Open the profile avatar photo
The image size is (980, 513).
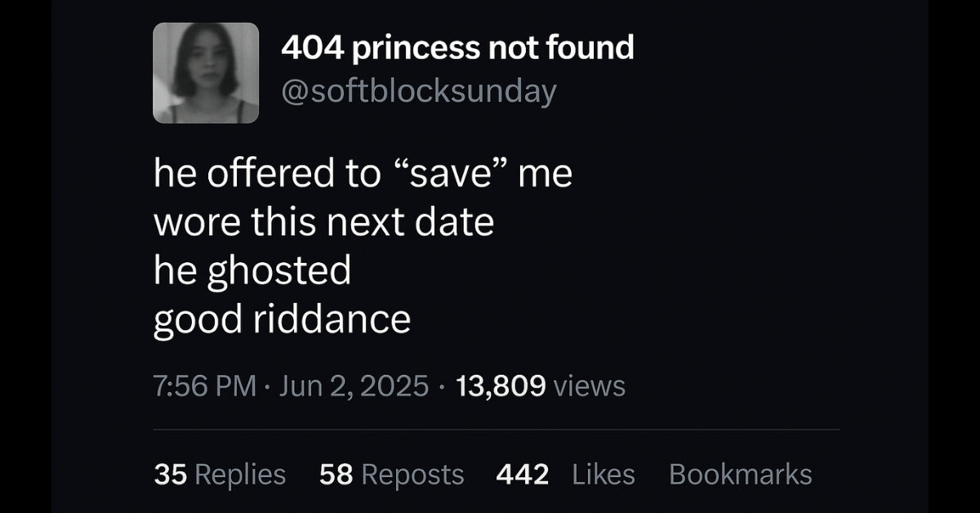point(206,73)
